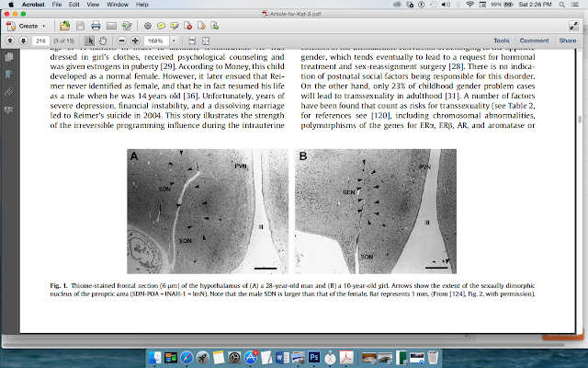The width and height of the screenshot is (588, 368).
Task: Fit page to window width icon
Action: [192, 40]
